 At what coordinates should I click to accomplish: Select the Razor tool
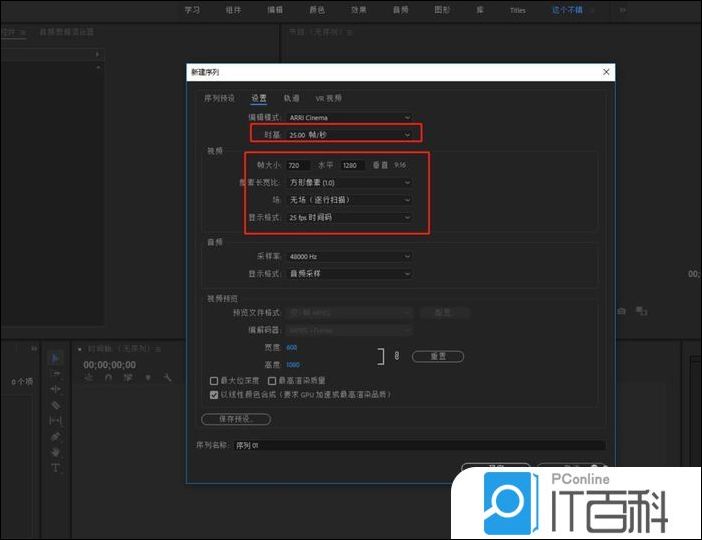56,405
